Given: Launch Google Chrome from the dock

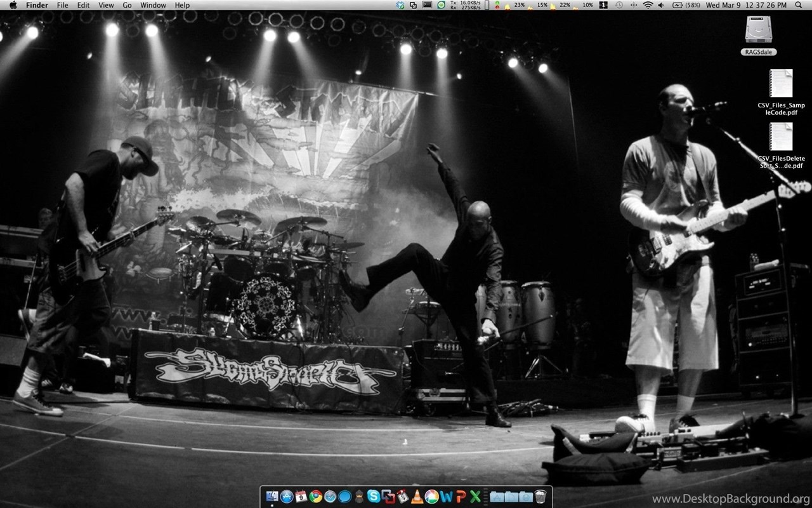Looking at the screenshot, I should (315, 497).
